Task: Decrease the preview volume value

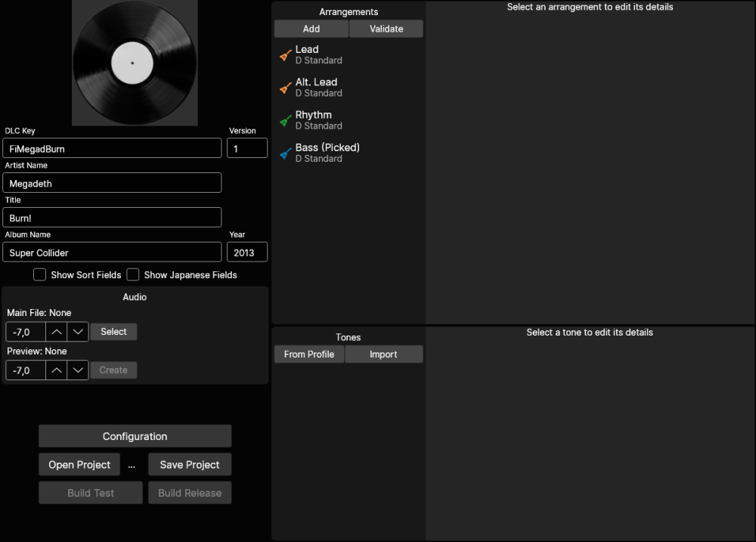Action: pos(78,370)
